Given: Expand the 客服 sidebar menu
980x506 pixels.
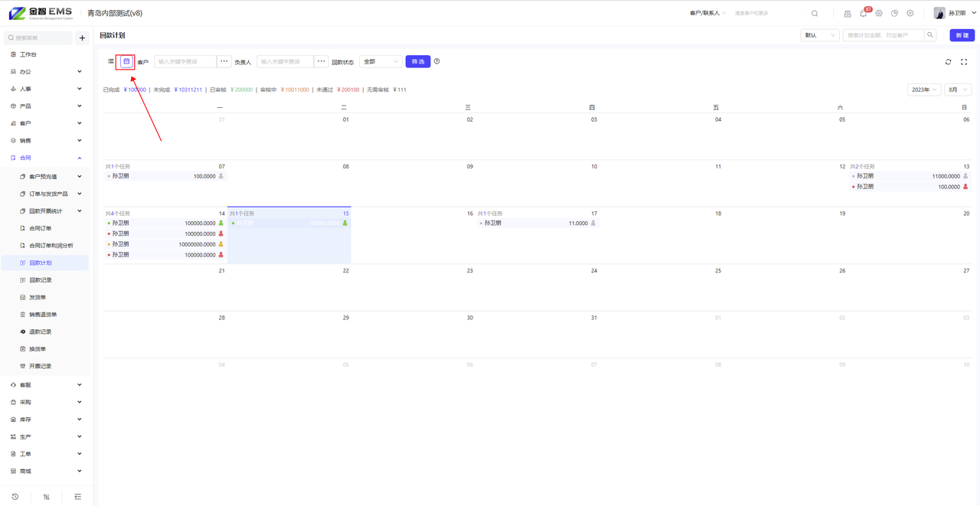Looking at the screenshot, I should (x=46, y=385).
